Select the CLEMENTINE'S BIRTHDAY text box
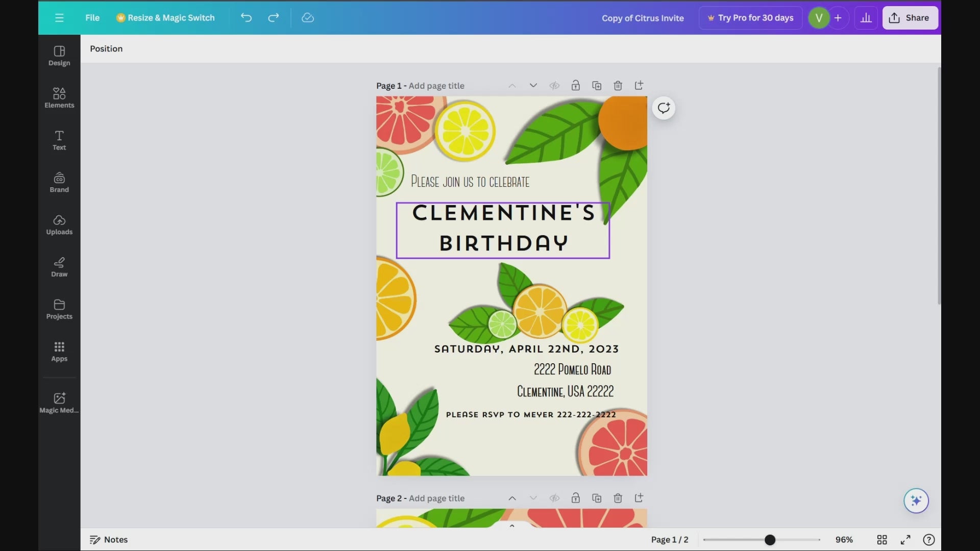Image resolution: width=980 pixels, height=551 pixels. 503,231
